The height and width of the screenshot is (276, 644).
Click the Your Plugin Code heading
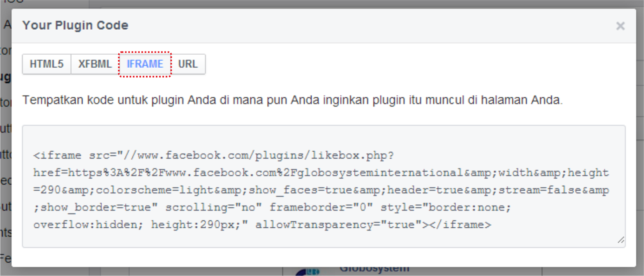[75, 25]
